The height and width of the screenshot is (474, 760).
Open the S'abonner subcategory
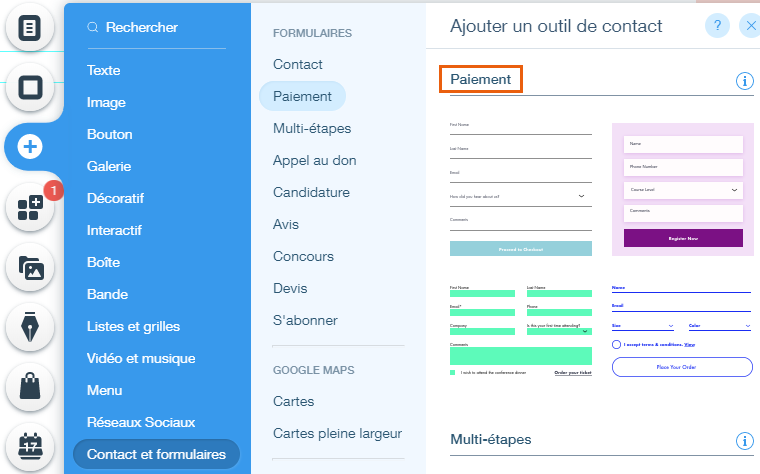(305, 320)
